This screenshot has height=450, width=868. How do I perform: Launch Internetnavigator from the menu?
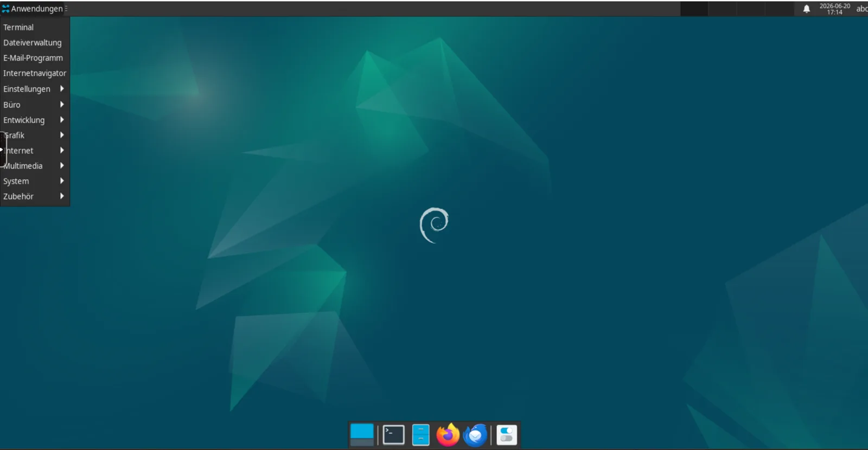click(x=35, y=73)
